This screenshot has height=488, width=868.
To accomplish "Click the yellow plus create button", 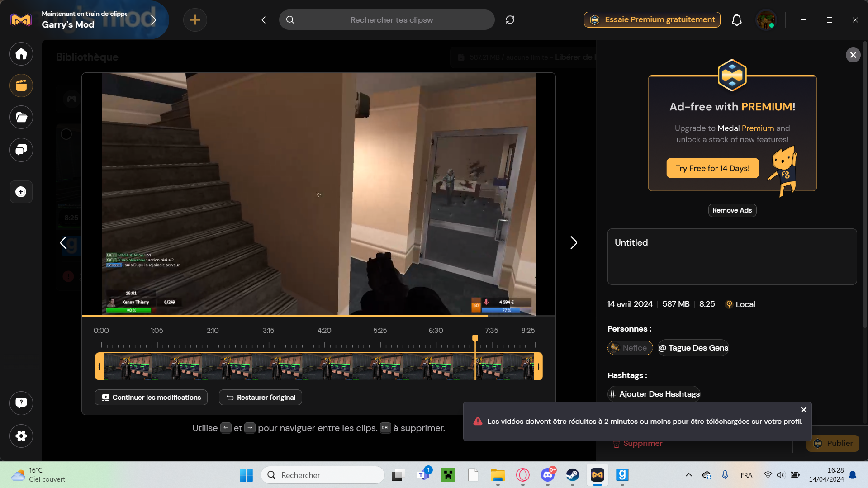I will coord(195,20).
